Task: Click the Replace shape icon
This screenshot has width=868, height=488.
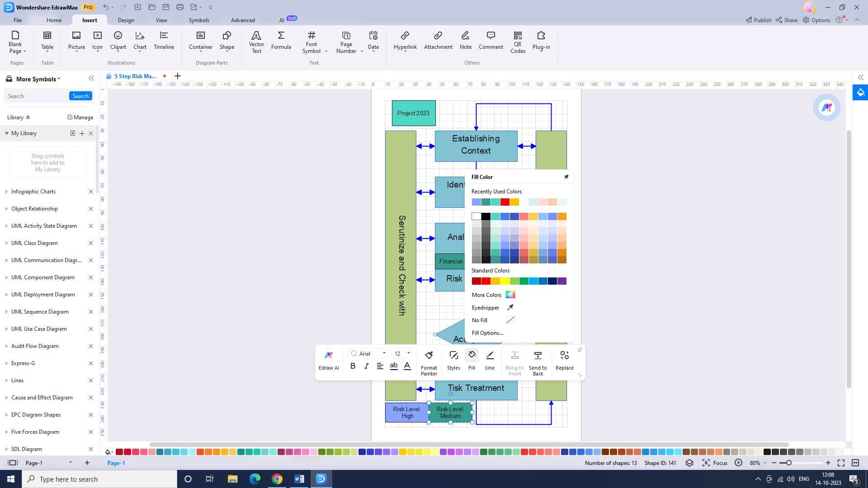Action: 564,361
